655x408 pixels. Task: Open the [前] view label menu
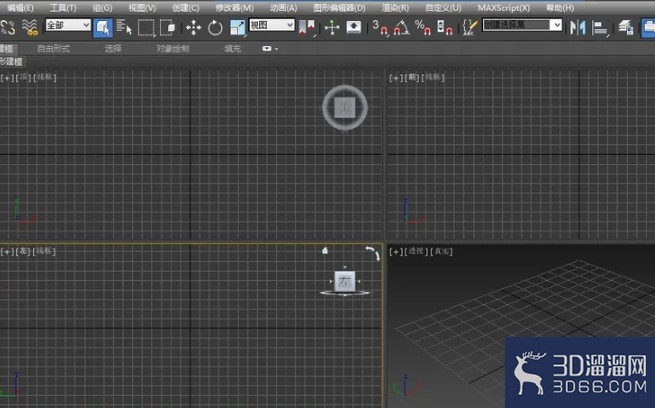click(412, 77)
